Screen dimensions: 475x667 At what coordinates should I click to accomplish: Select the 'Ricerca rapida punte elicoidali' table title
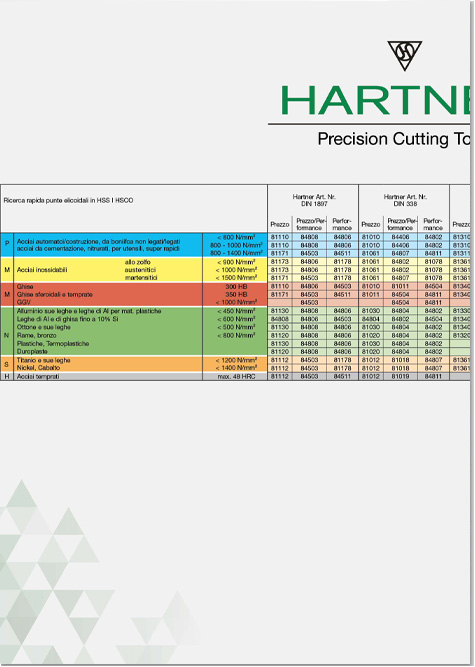tap(68, 200)
